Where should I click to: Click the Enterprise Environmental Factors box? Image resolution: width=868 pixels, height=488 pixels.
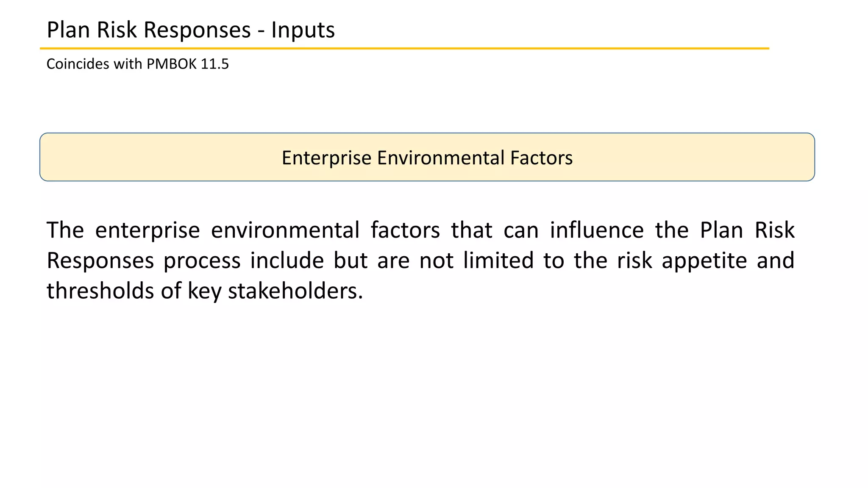pyautogui.click(x=427, y=157)
